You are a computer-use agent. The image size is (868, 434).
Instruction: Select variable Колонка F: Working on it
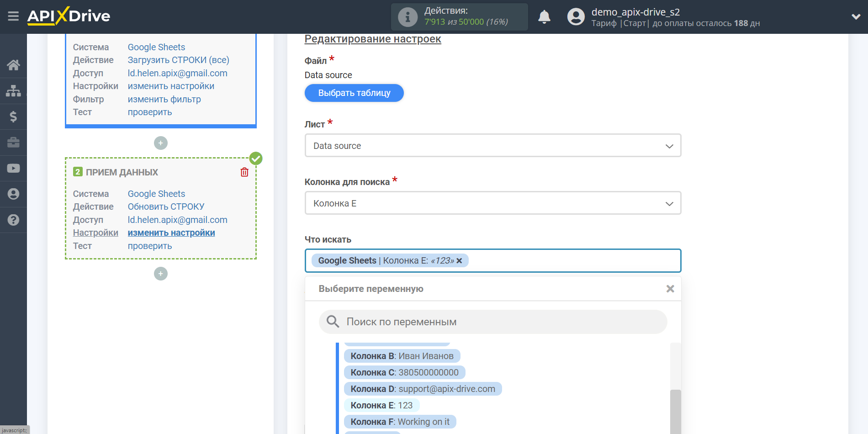coord(400,422)
